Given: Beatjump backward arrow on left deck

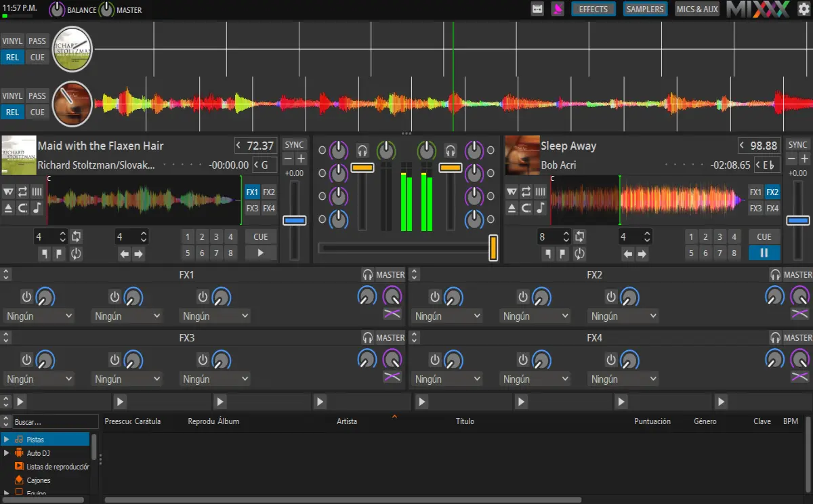Looking at the screenshot, I should coord(124,254).
